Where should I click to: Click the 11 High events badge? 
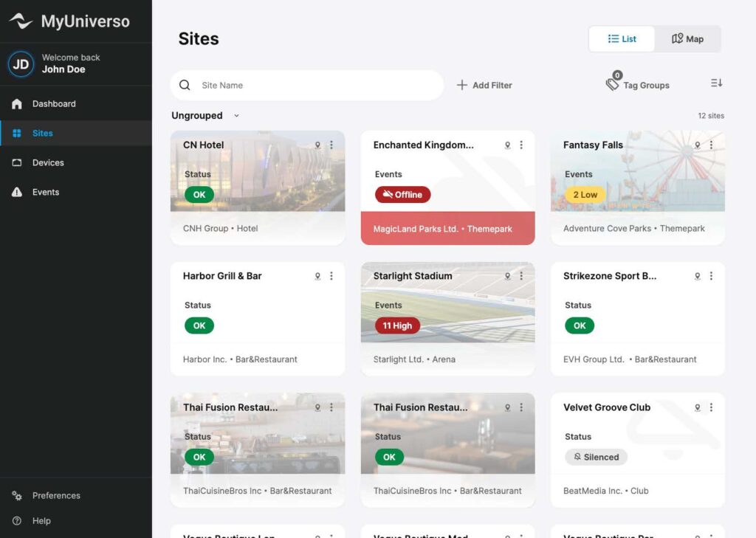397,326
